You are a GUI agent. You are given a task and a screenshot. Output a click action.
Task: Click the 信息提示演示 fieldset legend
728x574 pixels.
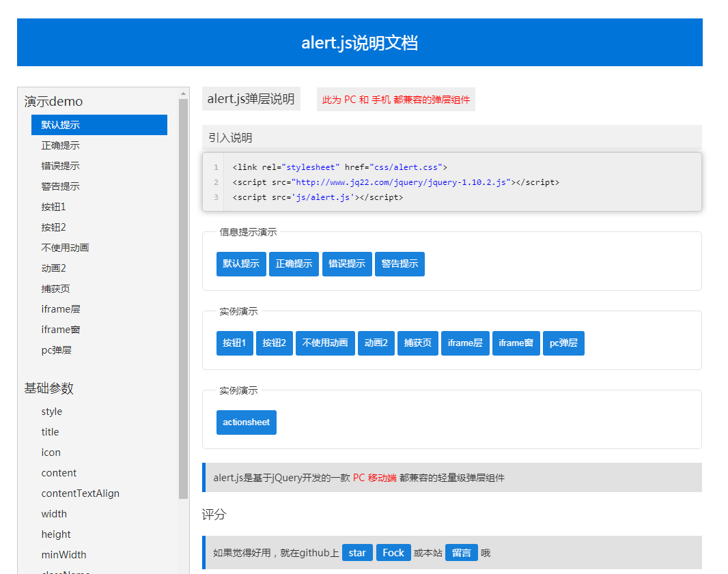point(248,232)
